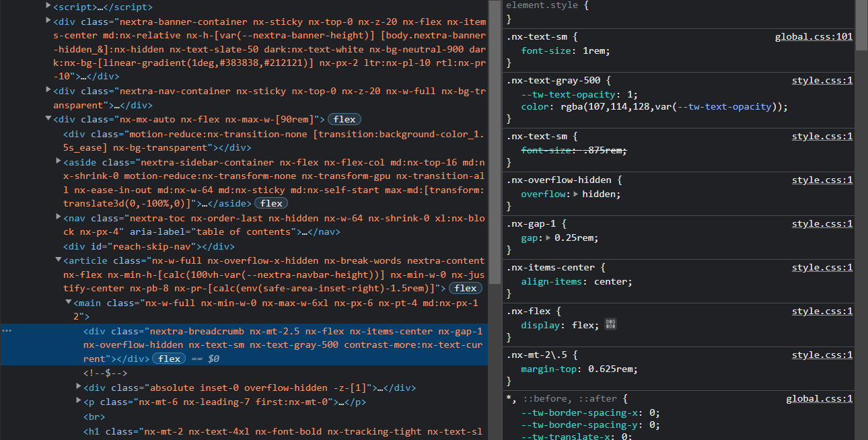Open the flexbox editor icon beside display: flex
The width and height of the screenshot is (868, 440).
pos(610,324)
